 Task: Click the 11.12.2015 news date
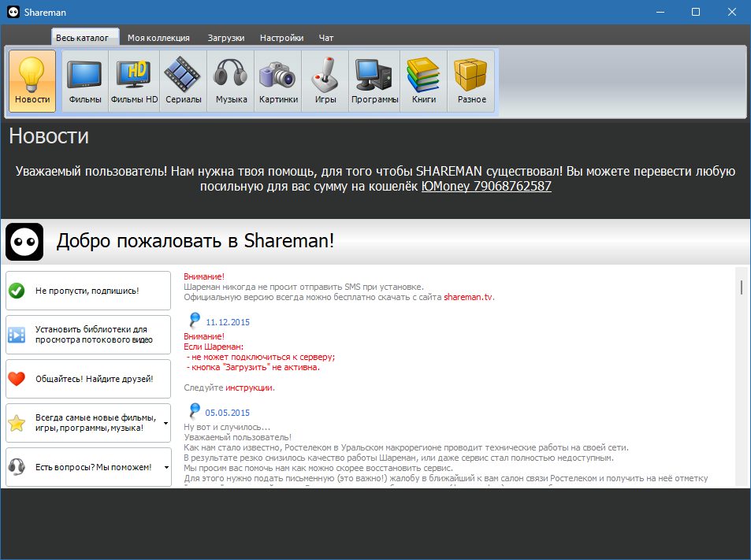click(228, 322)
